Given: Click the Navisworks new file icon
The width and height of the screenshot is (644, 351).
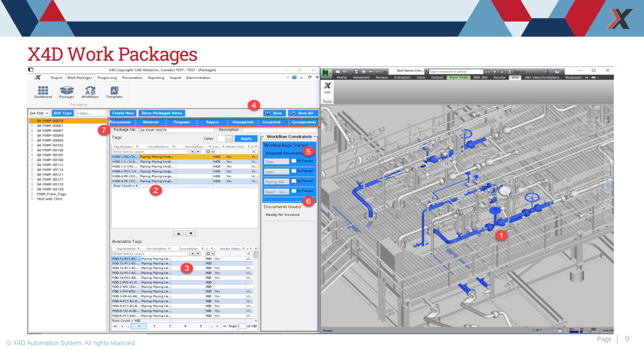Looking at the screenshot, I should [338, 71].
